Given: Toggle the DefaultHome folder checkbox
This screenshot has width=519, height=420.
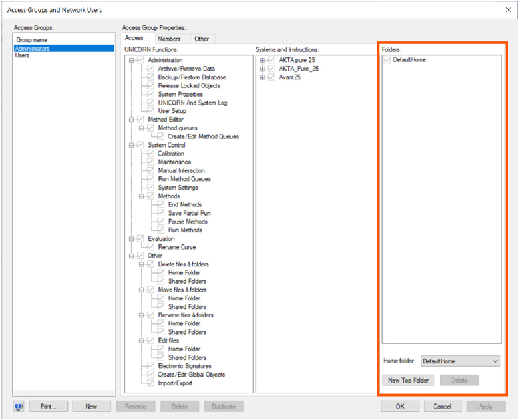Looking at the screenshot, I should point(387,60).
